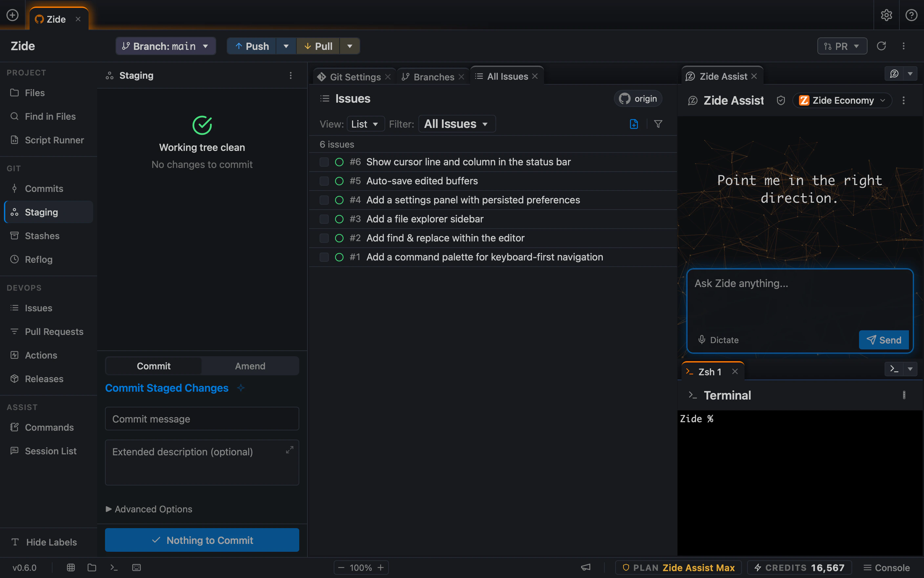Click the refresh icon next to PR
Viewport: 924px width, 578px height.
(x=881, y=46)
